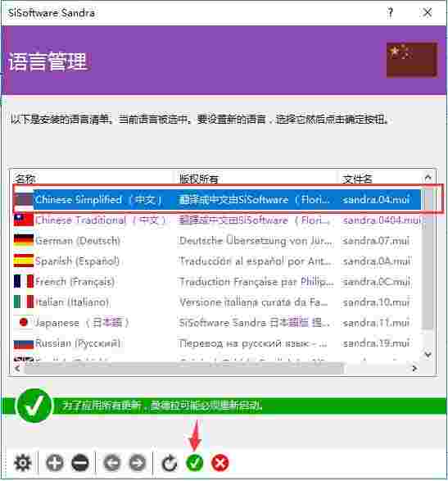Click sandra.0C.mui file name cell

coord(377,282)
